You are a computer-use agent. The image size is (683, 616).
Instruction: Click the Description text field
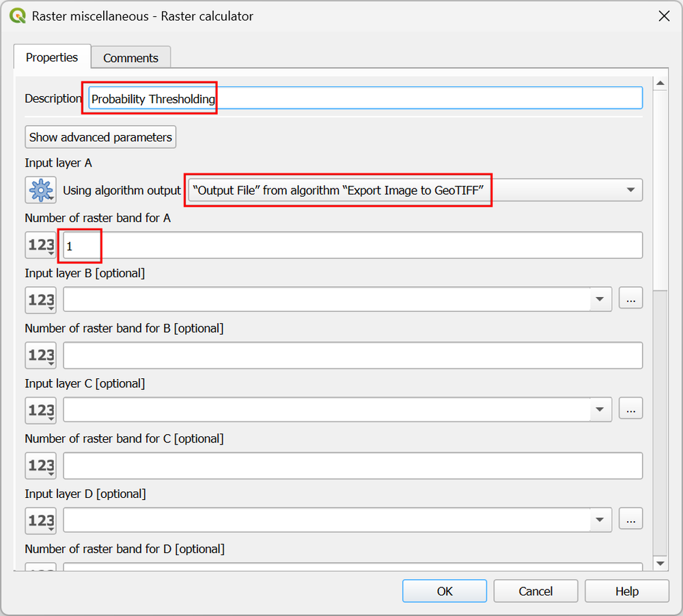(x=365, y=98)
